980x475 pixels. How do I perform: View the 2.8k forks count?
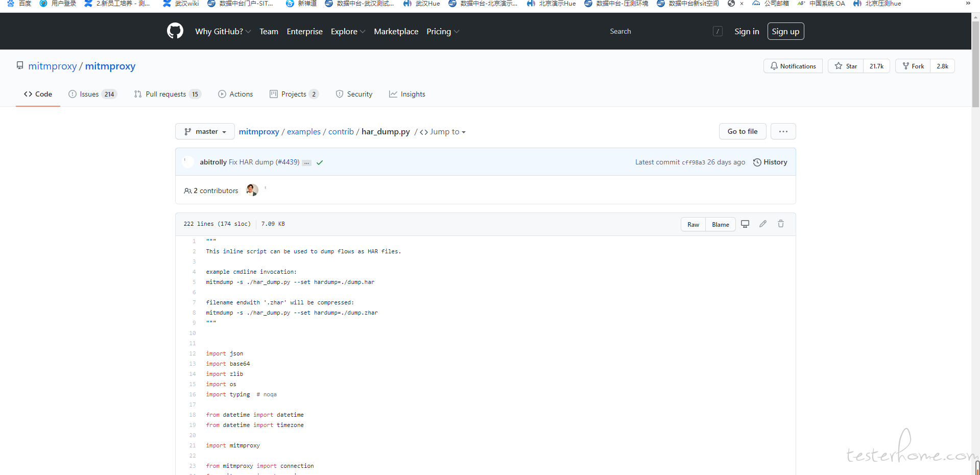click(942, 66)
